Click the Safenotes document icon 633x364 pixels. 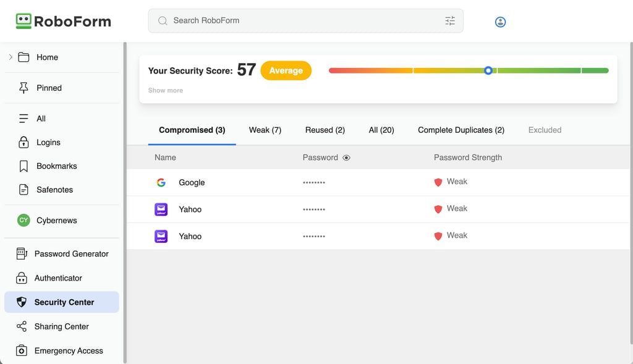[x=24, y=190]
